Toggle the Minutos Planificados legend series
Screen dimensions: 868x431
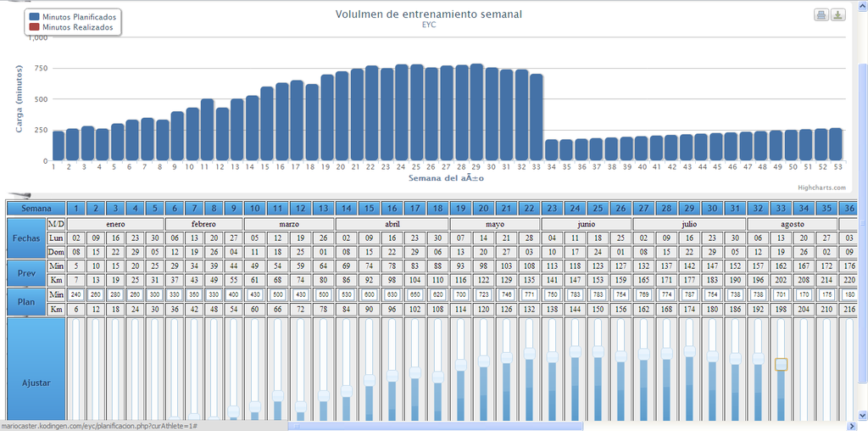[72, 17]
